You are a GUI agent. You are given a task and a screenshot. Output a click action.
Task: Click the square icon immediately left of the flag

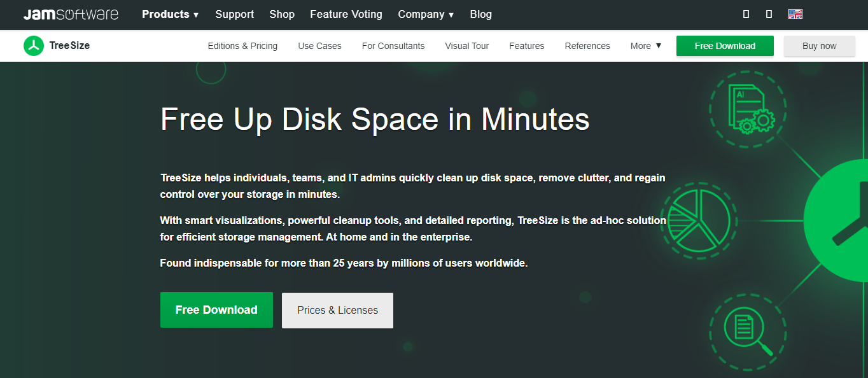click(769, 14)
